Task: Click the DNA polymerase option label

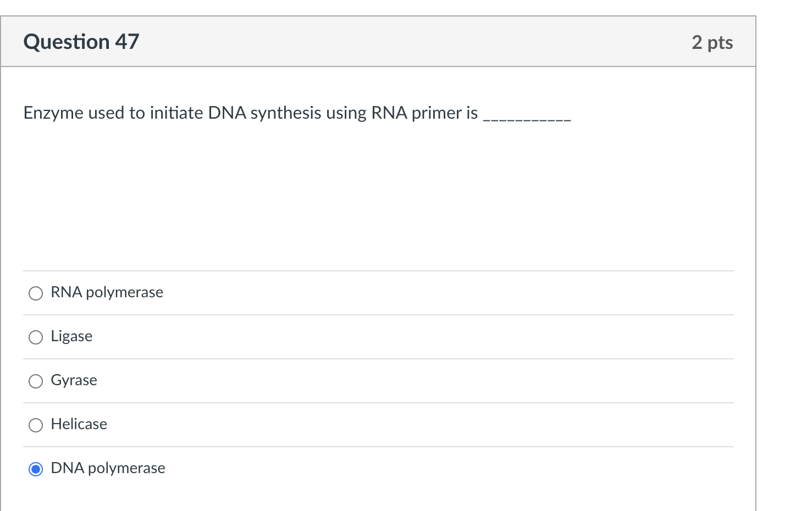Action: [x=108, y=468]
